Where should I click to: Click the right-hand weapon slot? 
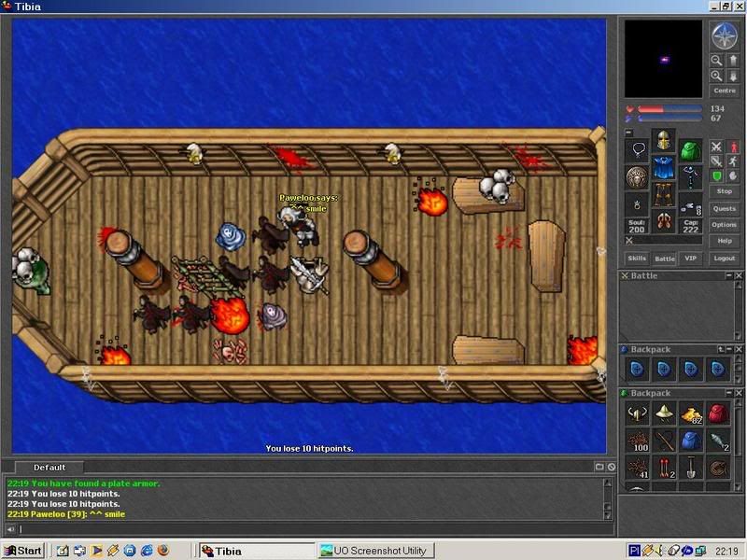(x=690, y=177)
